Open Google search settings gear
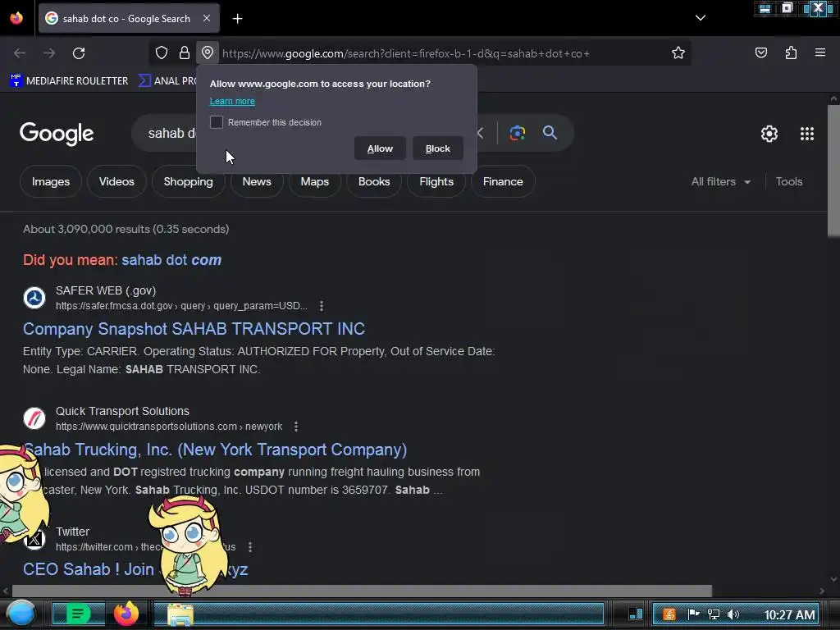 point(769,134)
